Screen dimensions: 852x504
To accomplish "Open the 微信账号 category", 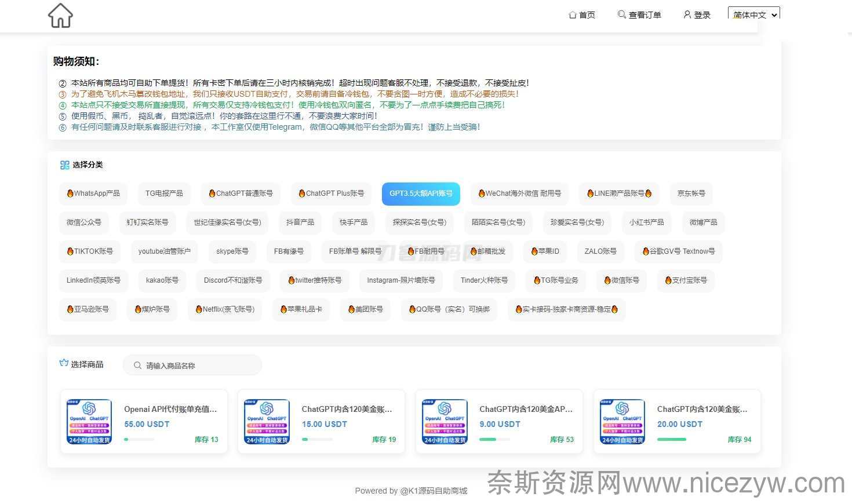I will [x=622, y=280].
